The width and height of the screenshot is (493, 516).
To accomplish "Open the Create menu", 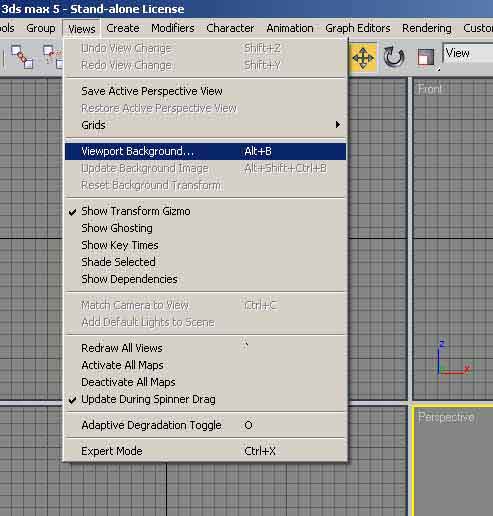I will click(123, 28).
